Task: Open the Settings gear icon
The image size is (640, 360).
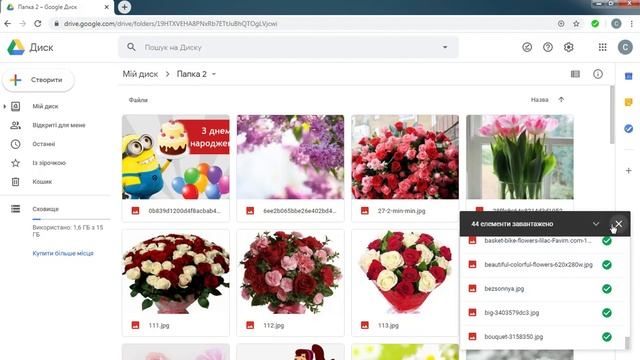Action: pyautogui.click(x=569, y=47)
